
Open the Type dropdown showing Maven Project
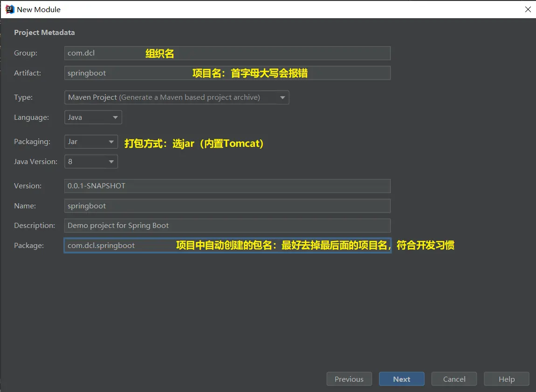[x=177, y=97]
